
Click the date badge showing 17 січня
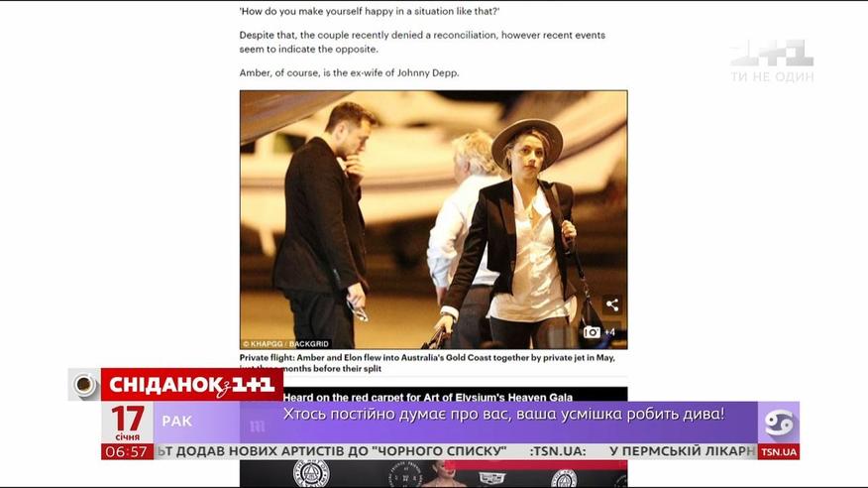pyautogui.click(x=127, y=423)
